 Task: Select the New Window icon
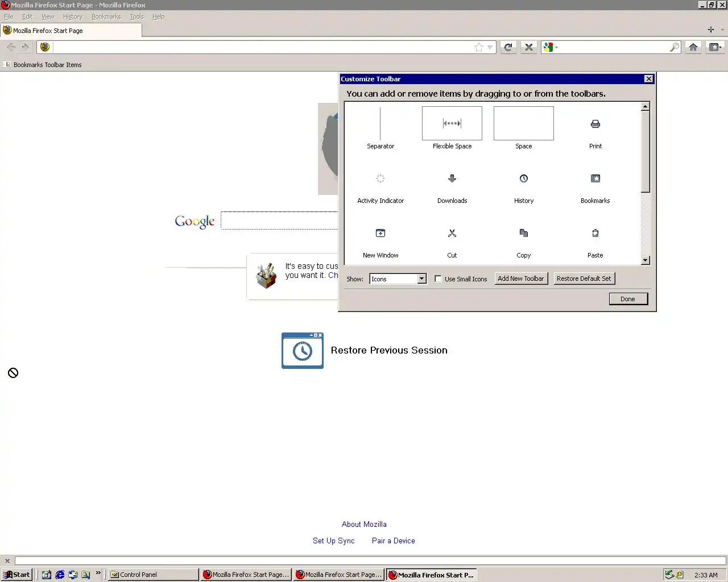(380, 233)
